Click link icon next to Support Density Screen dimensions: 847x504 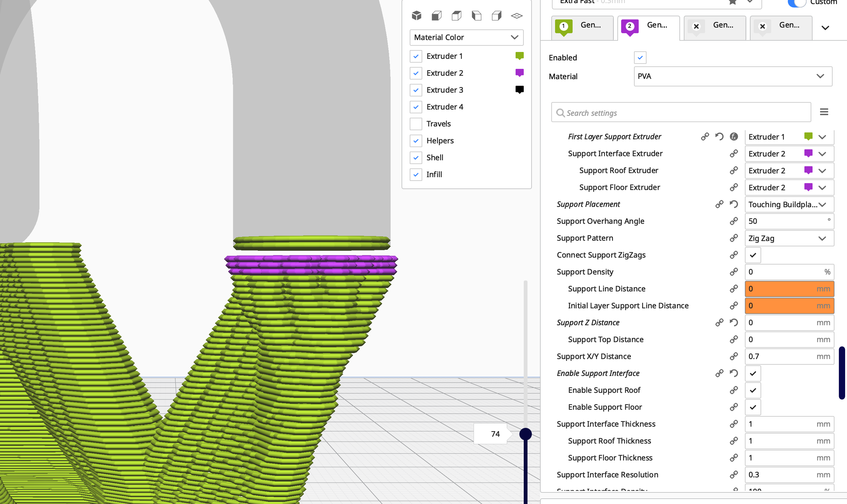pos(734,272)
